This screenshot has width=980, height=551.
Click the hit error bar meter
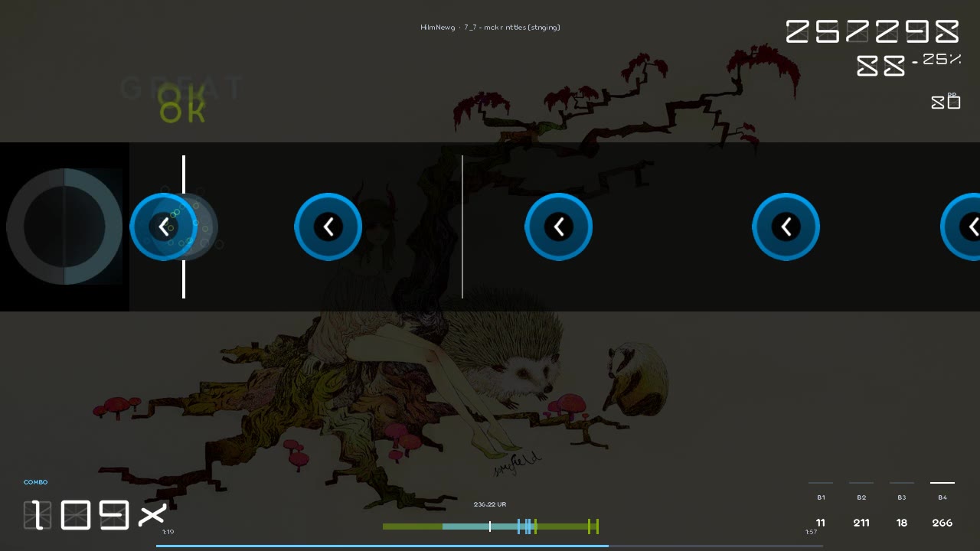tap(490, 527)
